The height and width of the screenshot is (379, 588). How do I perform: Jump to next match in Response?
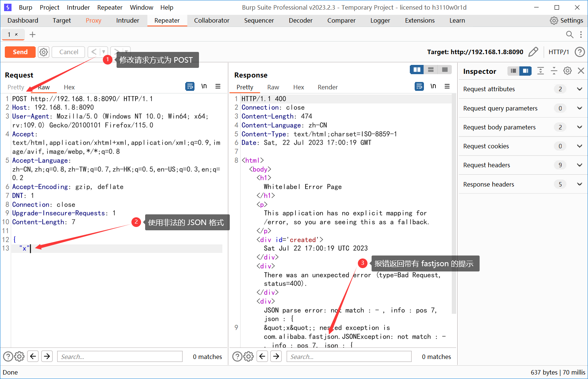point(277,356)
